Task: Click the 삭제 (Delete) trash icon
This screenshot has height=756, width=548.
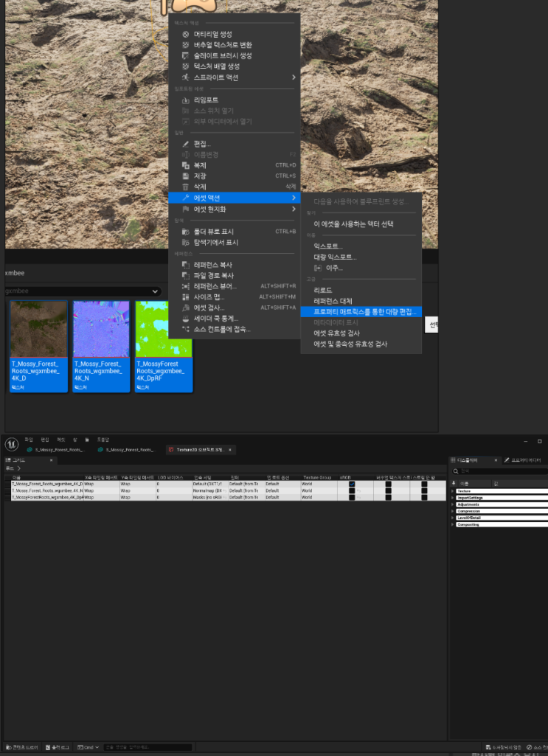Action: coord(186,187)
